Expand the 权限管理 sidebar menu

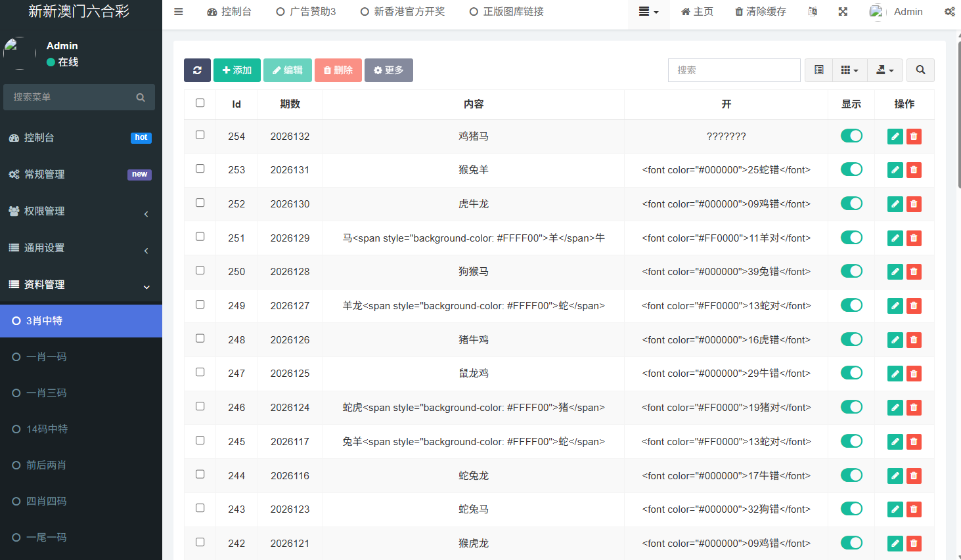[x=81, y=211]
